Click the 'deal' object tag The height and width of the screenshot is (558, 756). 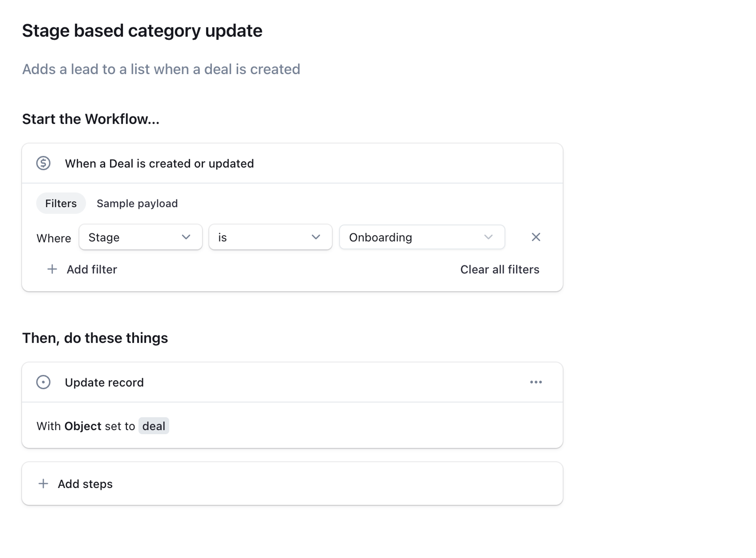[153, 426]
